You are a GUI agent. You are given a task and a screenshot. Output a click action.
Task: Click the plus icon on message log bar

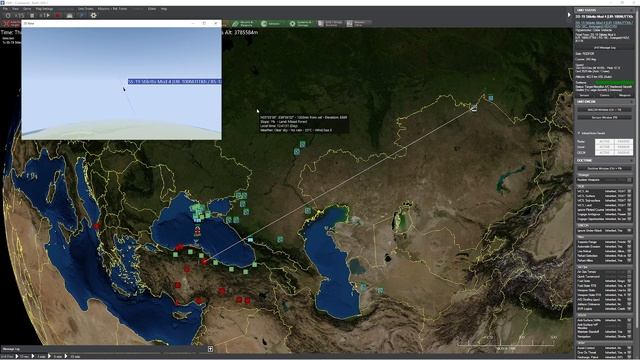point(210,349)
